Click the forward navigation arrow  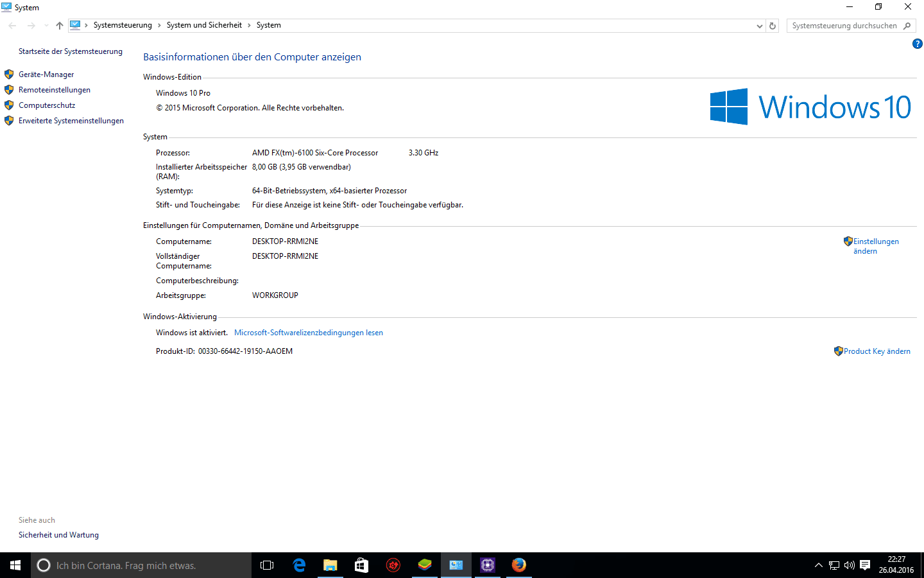(31, 26)
